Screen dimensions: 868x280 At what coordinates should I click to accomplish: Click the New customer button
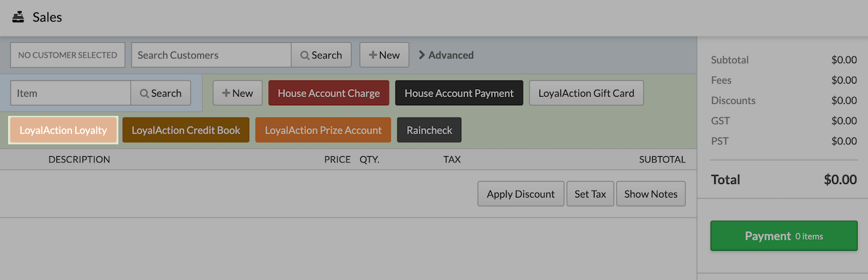click(384, 55)
